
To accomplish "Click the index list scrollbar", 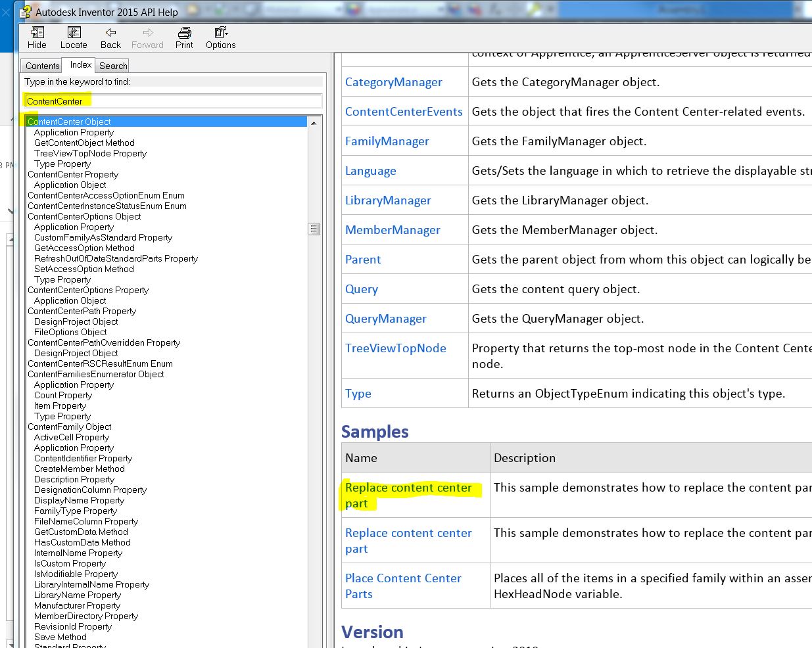I will coord(314,229).
